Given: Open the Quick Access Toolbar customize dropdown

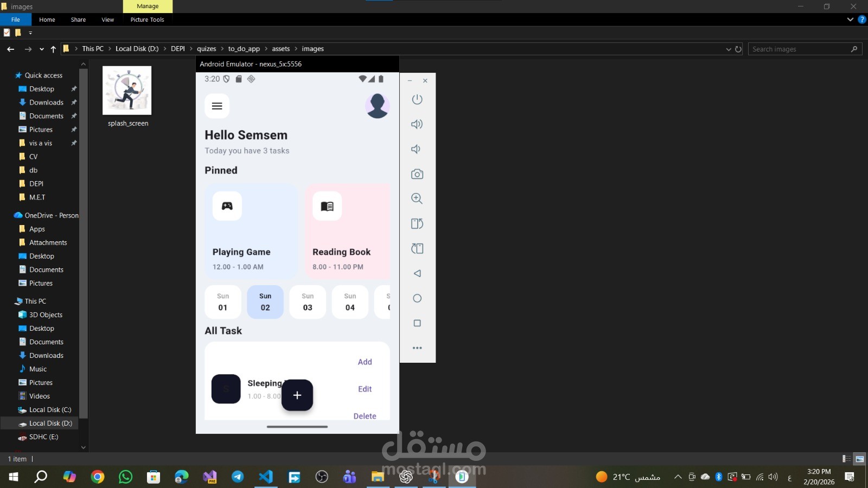Looking at the screenshot, I should pyautogui.click(x=30, y=33).
